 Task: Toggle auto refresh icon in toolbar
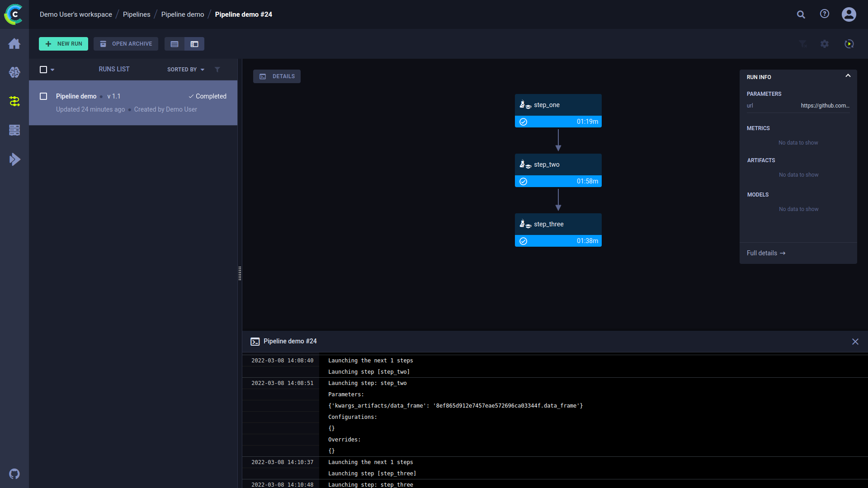click(x=849, y=44)
